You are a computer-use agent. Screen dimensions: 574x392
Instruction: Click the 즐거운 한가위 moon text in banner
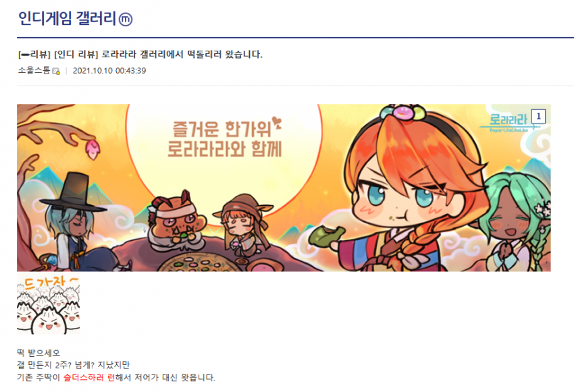pyautogui.click(x=224, y=139)
